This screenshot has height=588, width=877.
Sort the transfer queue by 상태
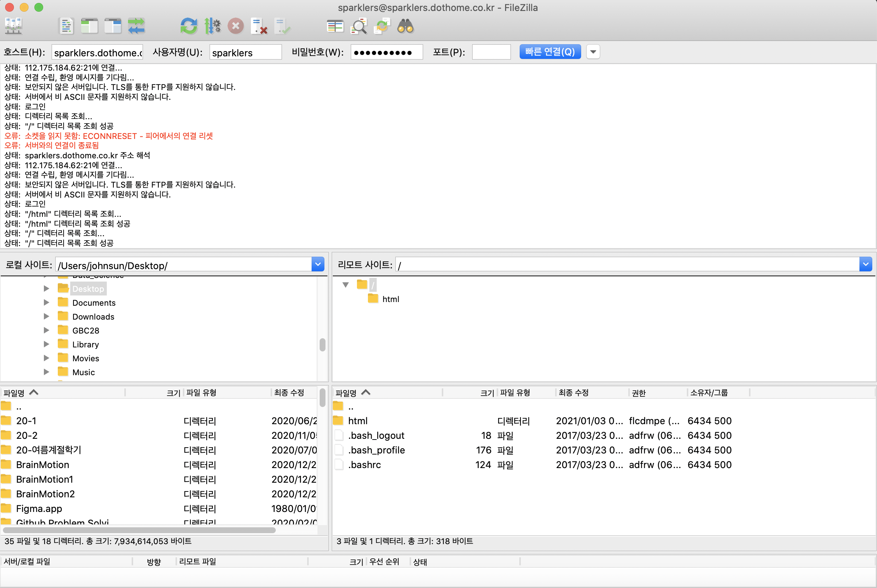465,561
